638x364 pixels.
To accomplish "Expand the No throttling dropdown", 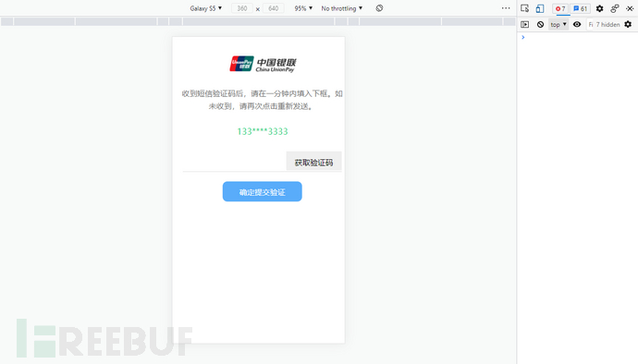I will (342, 8).
